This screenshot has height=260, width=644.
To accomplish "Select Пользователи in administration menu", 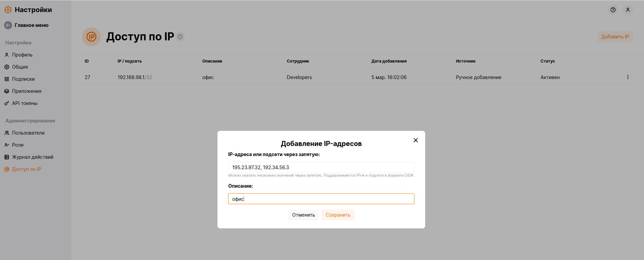I will (28, 133).
